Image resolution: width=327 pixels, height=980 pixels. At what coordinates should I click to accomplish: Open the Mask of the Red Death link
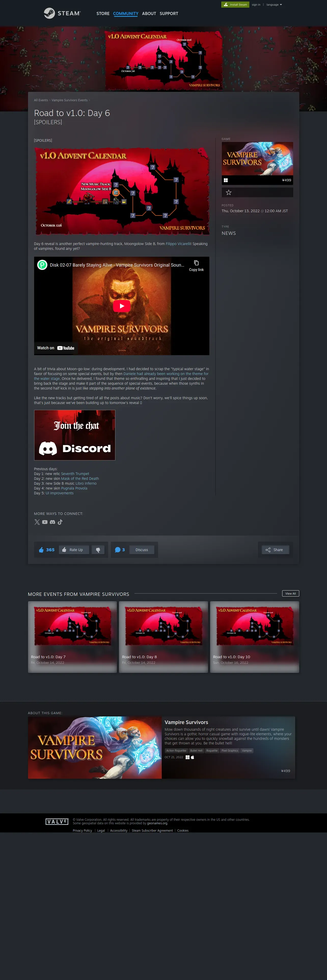(80, 479)
